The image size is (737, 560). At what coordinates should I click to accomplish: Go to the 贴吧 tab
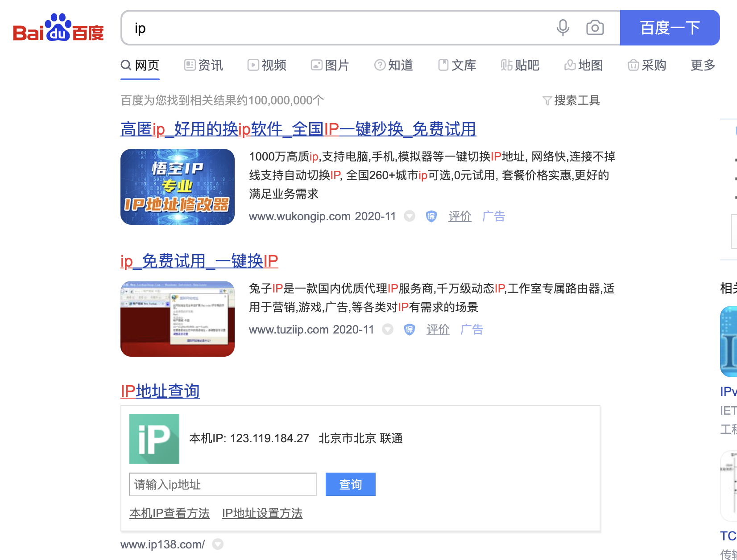pos(520,65)
